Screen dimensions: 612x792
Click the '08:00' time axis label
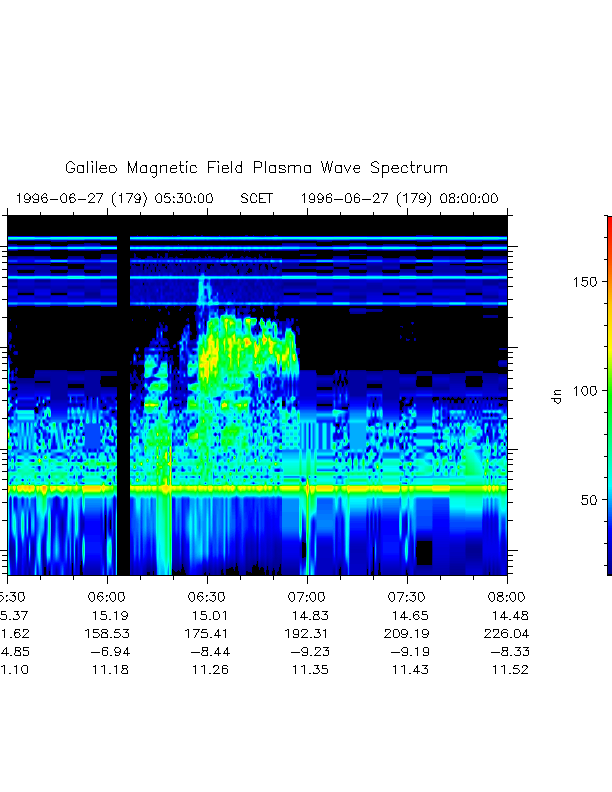(x=506, y=597)
